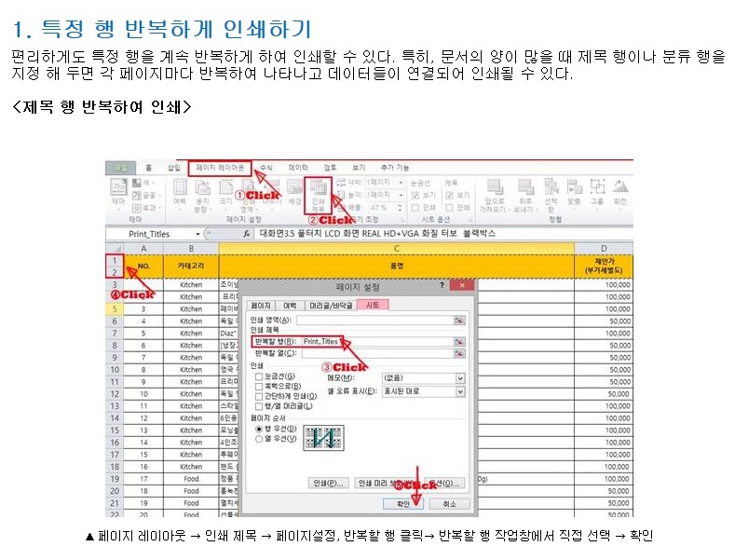Image resolution: width=735 pixels, height=560 pixels.
Task: Click the 그룹 (Group) ribbon icon
Action: click(597, 192)
